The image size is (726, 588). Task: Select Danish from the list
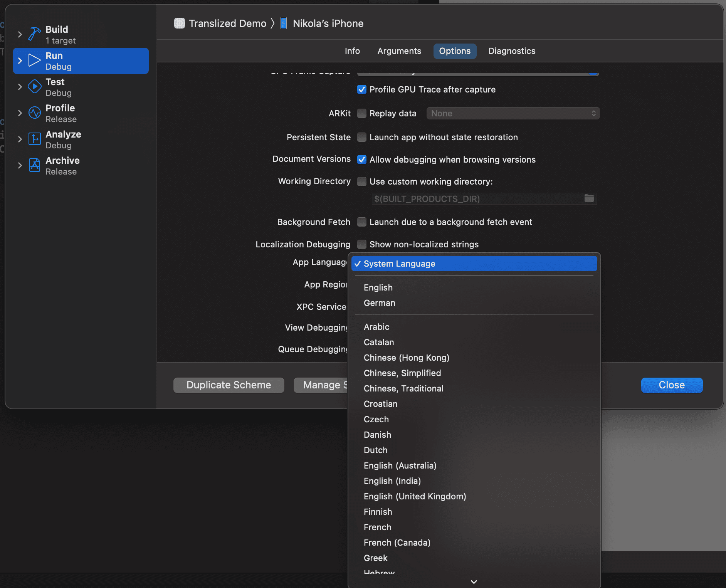click(x=474, y=435)
